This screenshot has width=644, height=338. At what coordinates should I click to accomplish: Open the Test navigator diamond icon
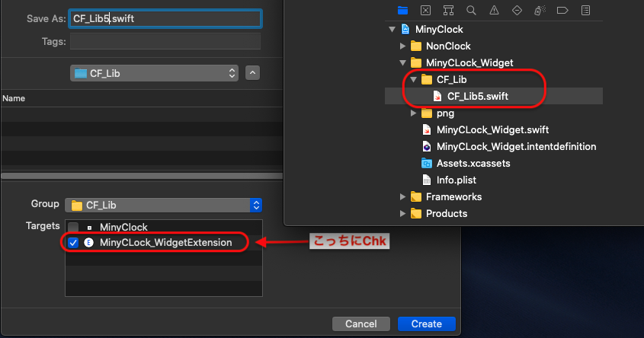pos(517,11)
